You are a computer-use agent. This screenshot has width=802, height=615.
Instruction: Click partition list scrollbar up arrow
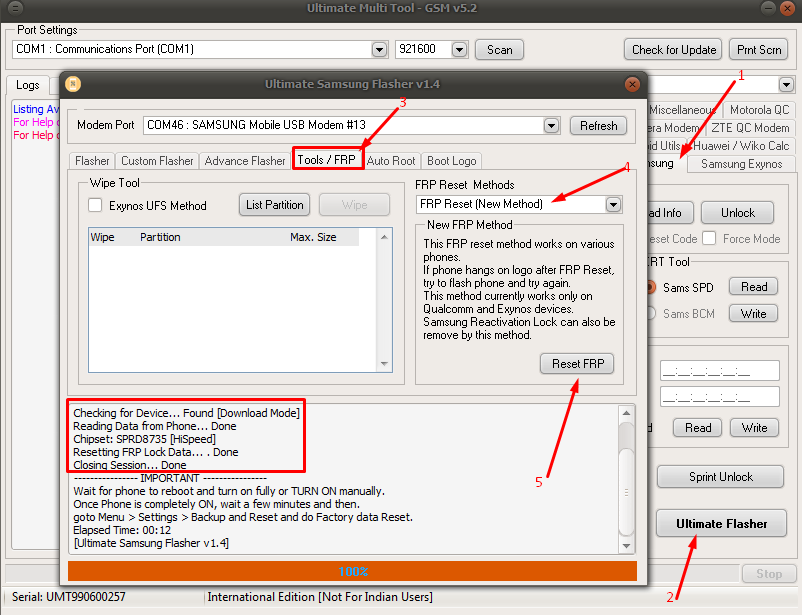coord(384,237)
